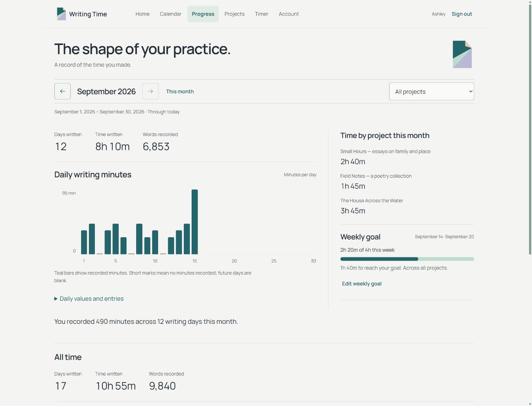Click the Writing Time brand name

point(88,14)
